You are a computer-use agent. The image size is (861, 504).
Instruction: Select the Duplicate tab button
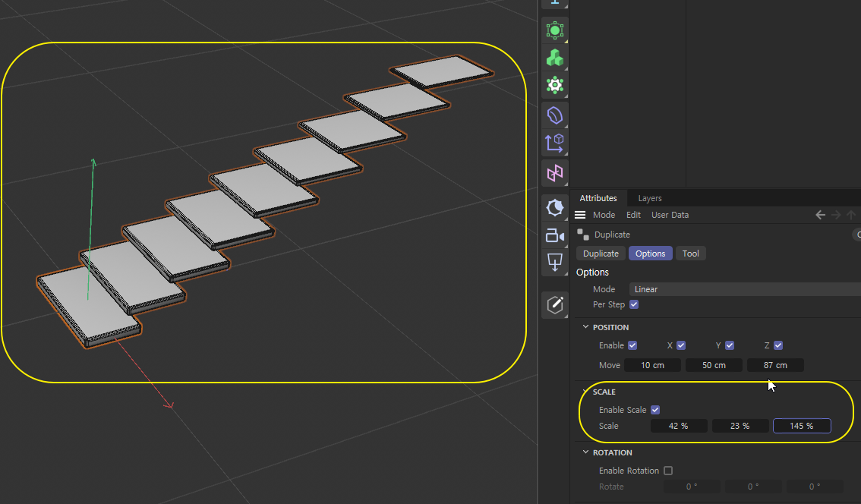click(601, 254)
